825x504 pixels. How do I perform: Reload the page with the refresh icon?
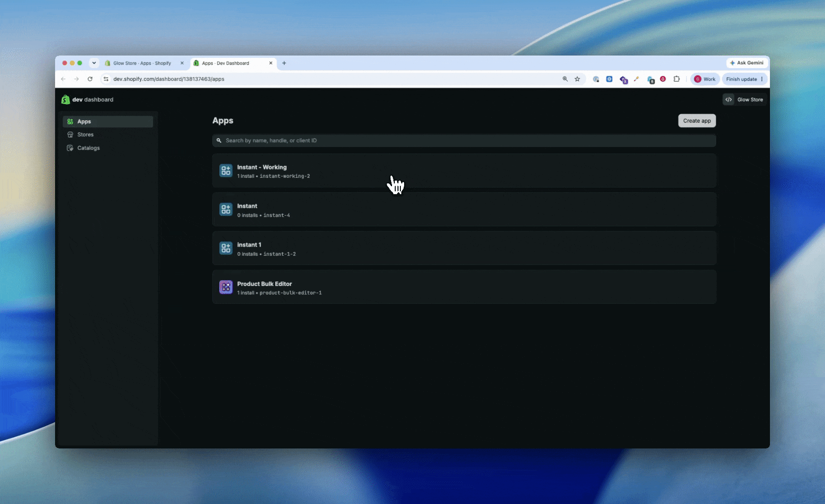tap(90, 79)
